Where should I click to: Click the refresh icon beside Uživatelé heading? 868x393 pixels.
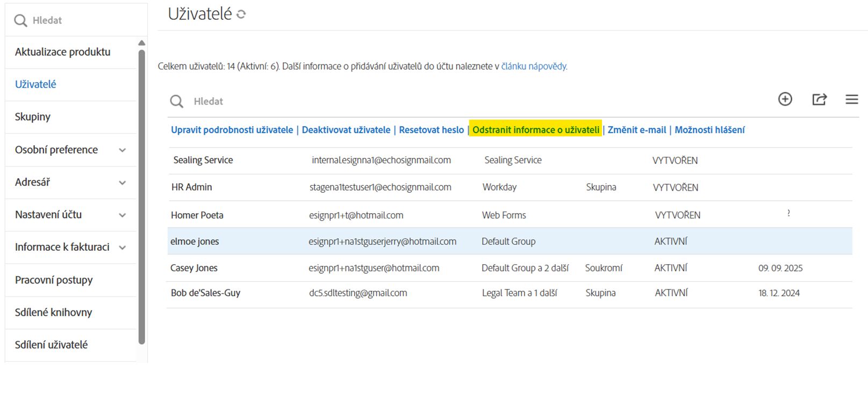(x=241, y=14)
